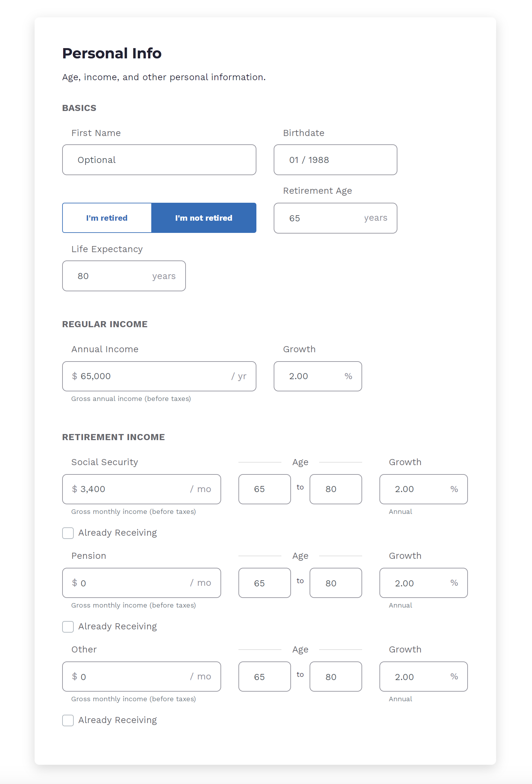Click the starting age field for Social Security
The image size is (532, 784).
264,489
